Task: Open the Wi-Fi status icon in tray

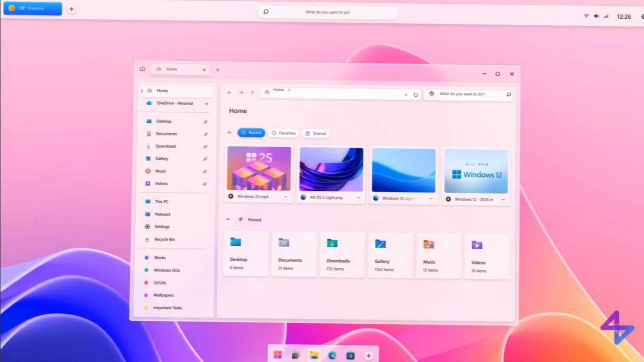Action: (x=586, y=16)
